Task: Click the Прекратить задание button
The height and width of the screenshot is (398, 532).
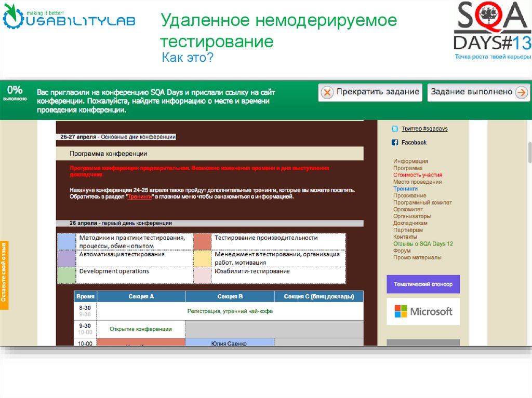Action: pyautogui.click(x=370, y=92)
